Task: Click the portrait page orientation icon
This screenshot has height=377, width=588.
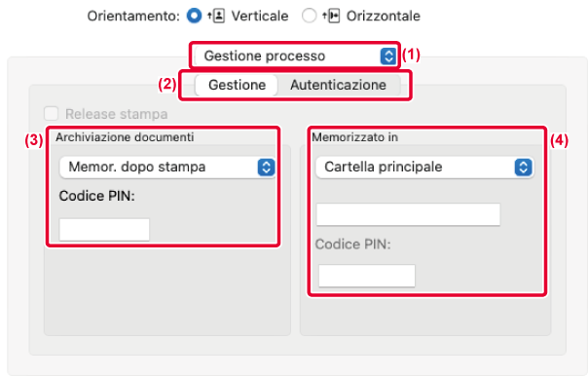Action: click(216, 17)
